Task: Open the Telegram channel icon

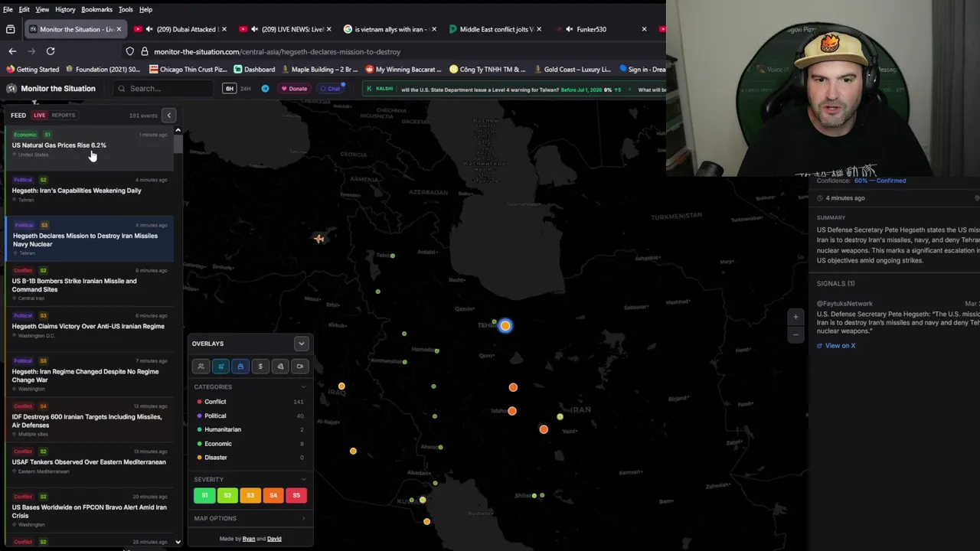Action: 265,89
